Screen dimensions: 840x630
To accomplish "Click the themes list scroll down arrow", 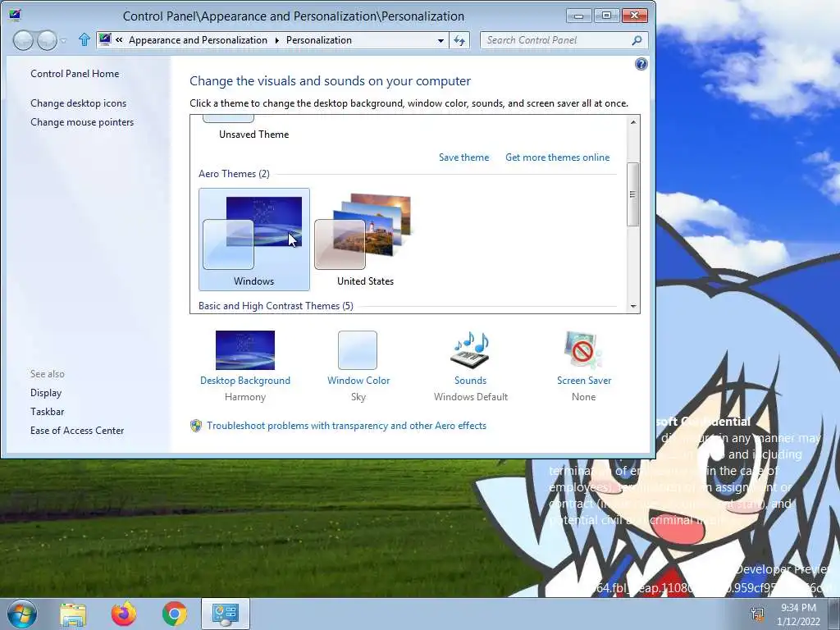I will (633, 307).
